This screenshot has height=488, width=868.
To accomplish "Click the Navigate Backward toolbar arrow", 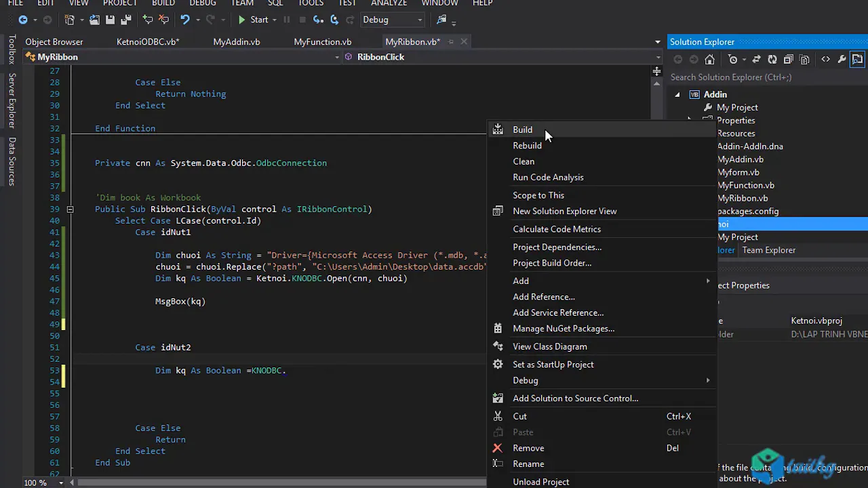I will tap(23, 20).
